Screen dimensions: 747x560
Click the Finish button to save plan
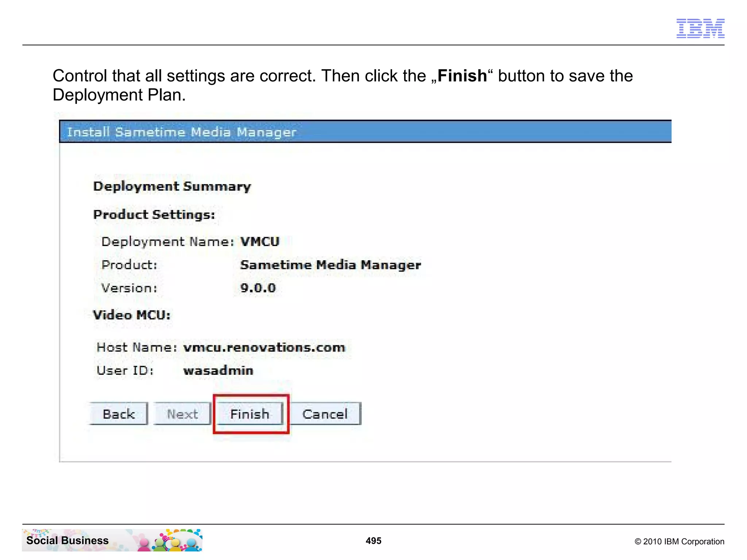coord(250,414)
